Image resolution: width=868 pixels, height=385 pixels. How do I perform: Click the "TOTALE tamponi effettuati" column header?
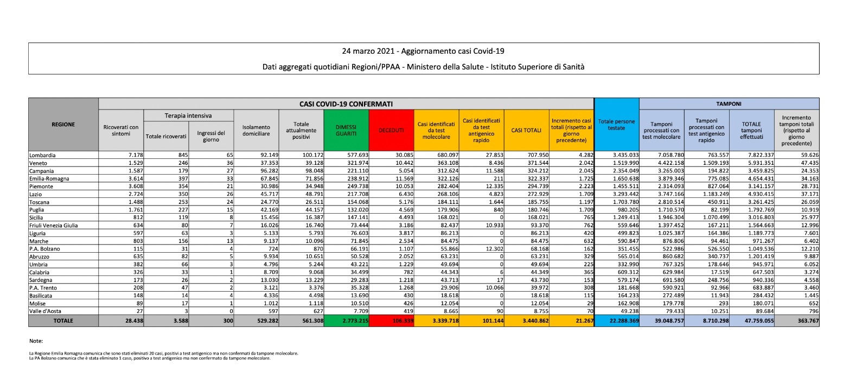(751, 130)
